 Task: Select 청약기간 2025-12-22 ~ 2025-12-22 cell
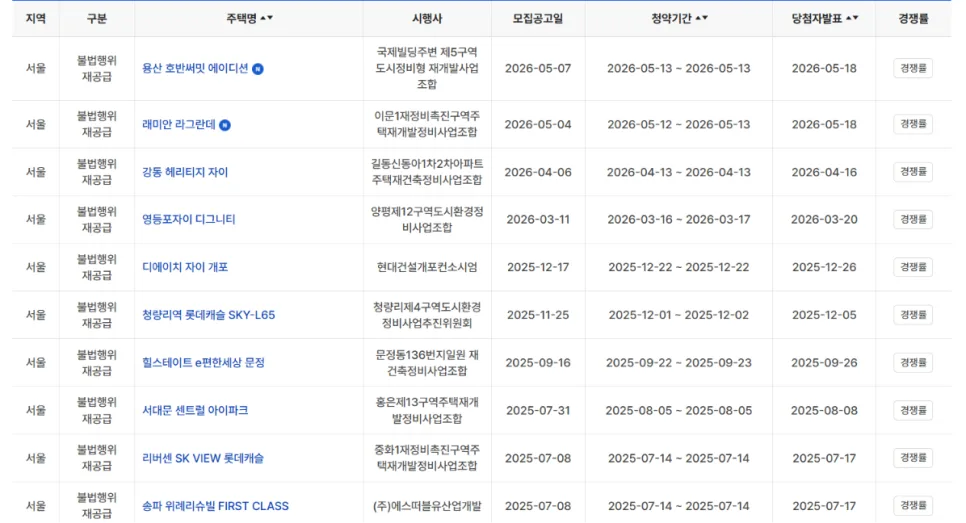point(678,267)
